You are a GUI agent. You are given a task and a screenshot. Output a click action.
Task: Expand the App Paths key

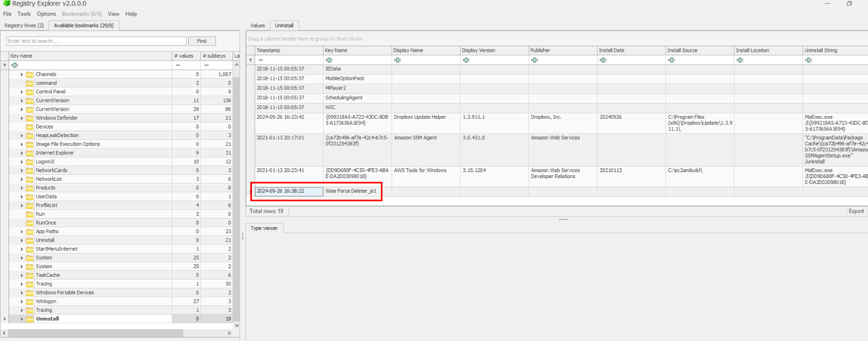point(22,231)
